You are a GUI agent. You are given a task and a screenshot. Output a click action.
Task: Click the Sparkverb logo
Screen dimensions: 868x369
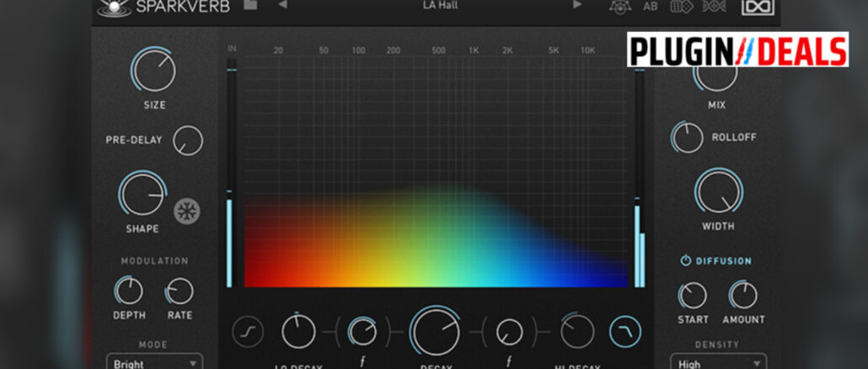tap(163, 7)
